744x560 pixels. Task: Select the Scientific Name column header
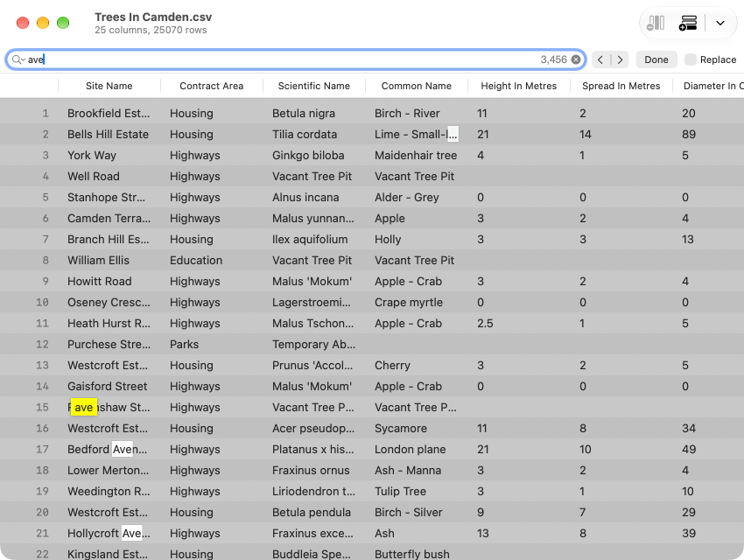314,86
